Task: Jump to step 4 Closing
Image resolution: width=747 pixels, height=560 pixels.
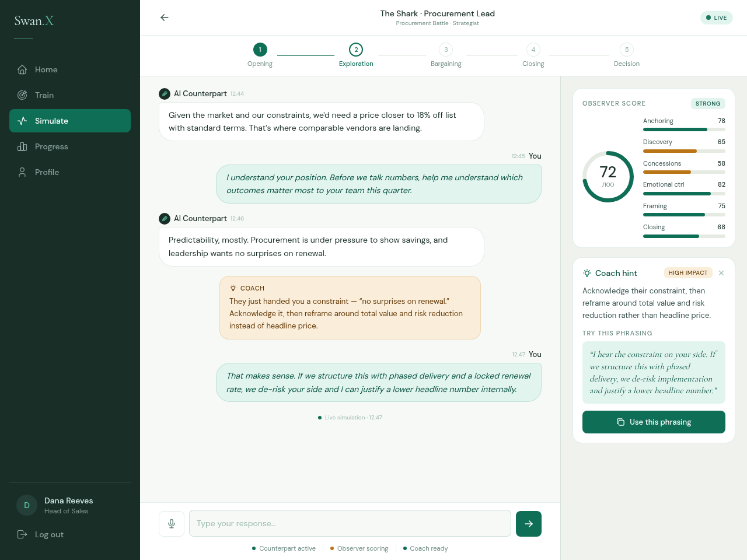Action: (533, 55)
